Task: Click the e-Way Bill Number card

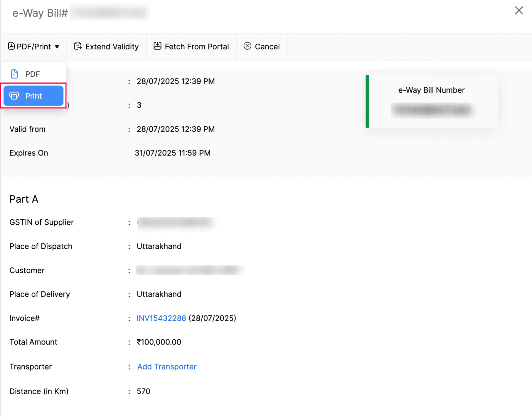Action: (431, 101)
